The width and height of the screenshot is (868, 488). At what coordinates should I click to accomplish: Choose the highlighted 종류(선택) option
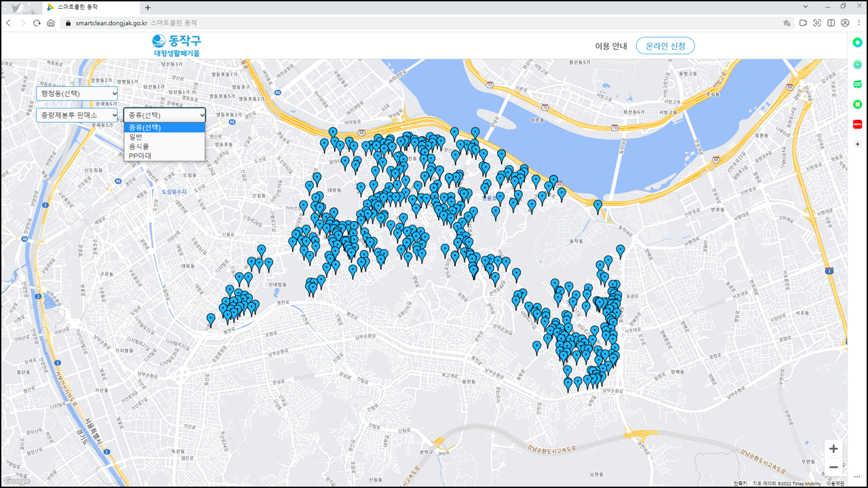click(x=164, y=127)
